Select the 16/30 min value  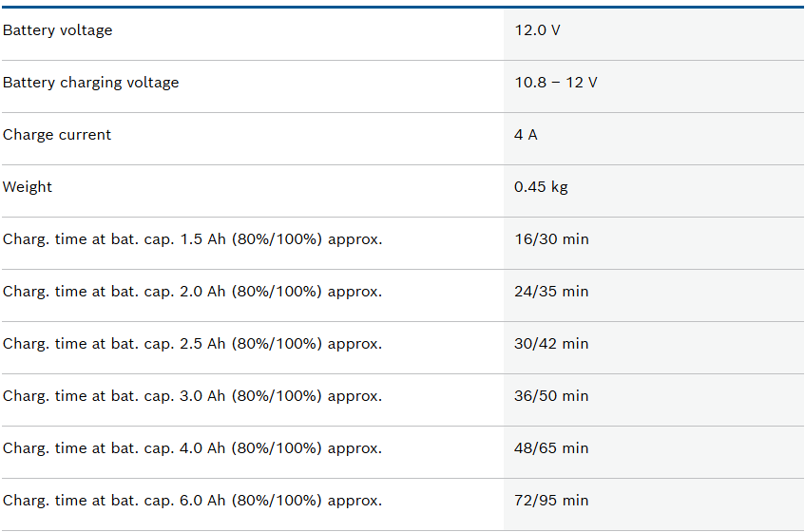551,239
